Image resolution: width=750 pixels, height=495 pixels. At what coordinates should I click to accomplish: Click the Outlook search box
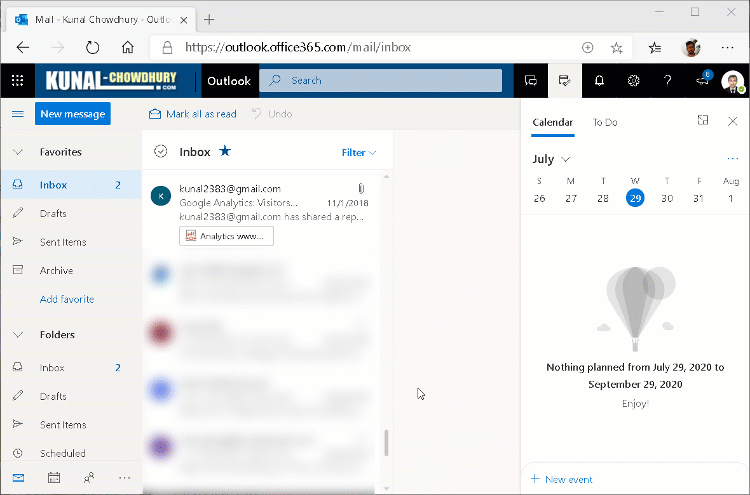pos(381,80)
